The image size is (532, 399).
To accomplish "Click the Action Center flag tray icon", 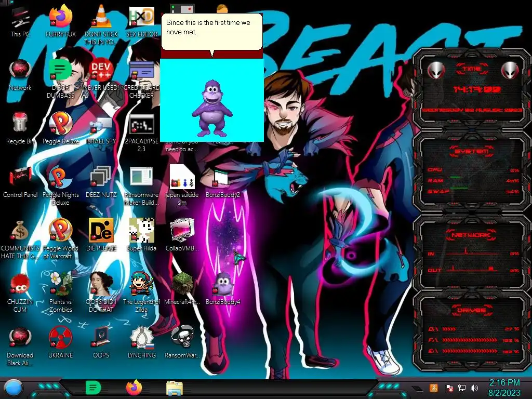I will coord(449,388).
